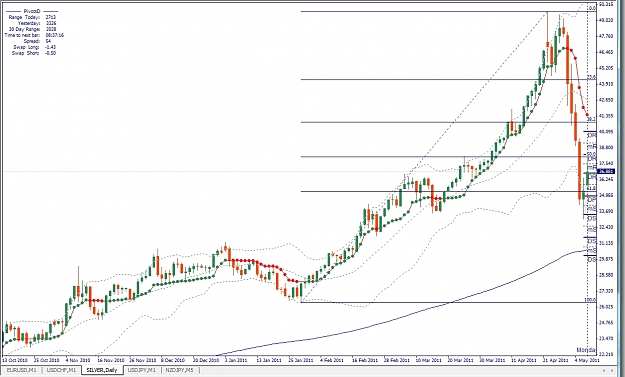Click the Range Today value
Viewport: 625px width, 377px height.
[51, 18]
